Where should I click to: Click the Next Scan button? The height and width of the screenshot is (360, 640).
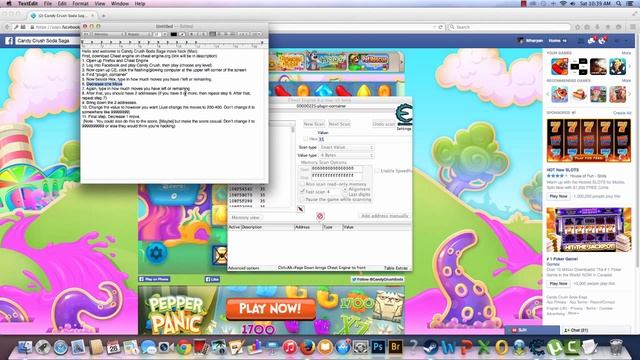339,124
